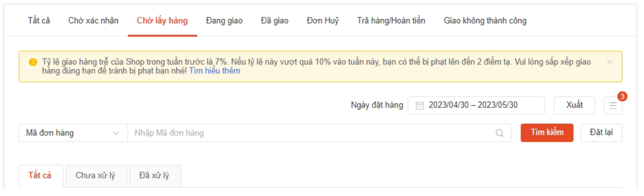Switch to the Tất cả top tab
This screenshot has width=644, height=196.
click(39, 21)
